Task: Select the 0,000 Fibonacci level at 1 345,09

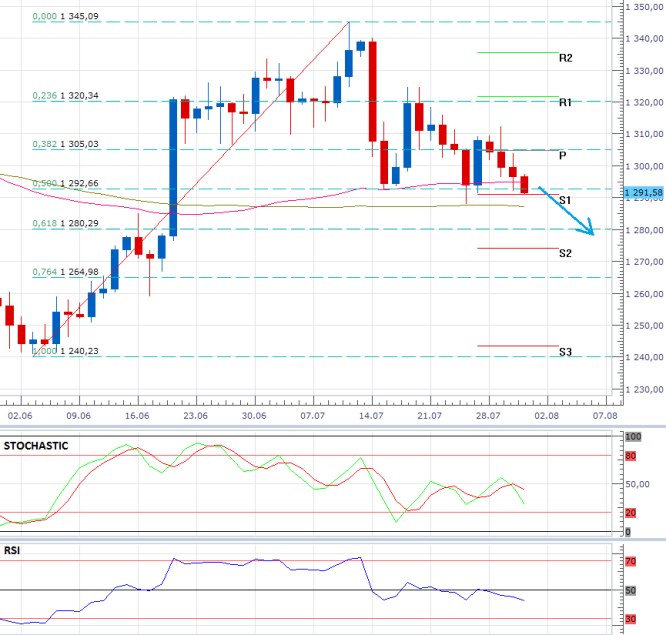Action: (65, 17)
